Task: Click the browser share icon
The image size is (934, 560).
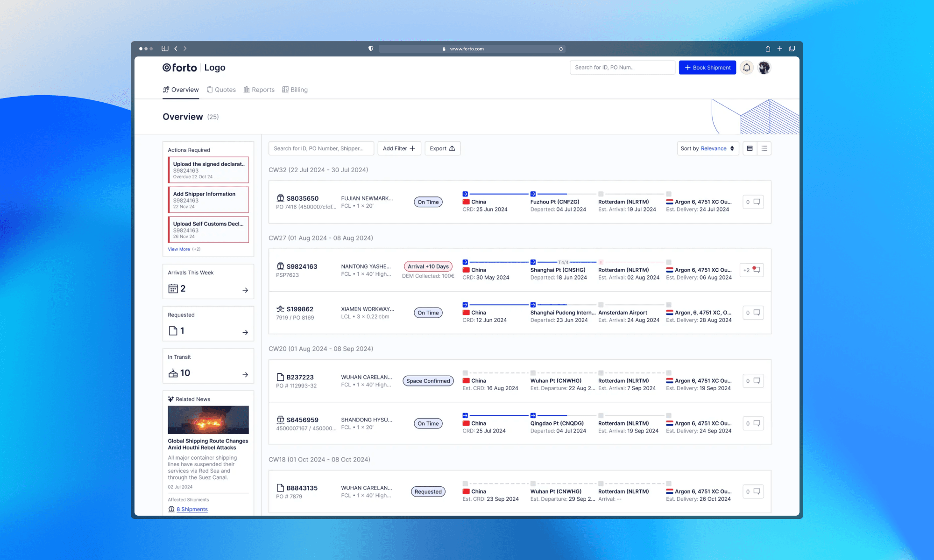Action: click(x=768, y=49)
